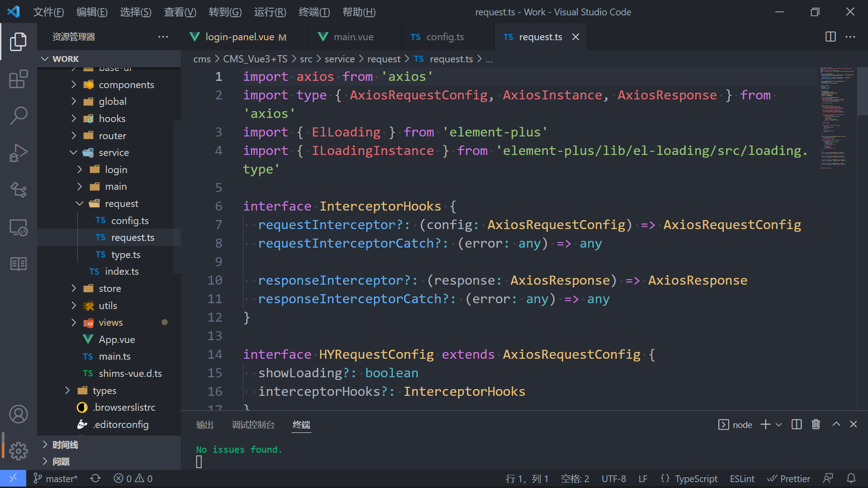The image size is (868, 488).
Task: Change language mode via TypeScript label
Action: 696,479
